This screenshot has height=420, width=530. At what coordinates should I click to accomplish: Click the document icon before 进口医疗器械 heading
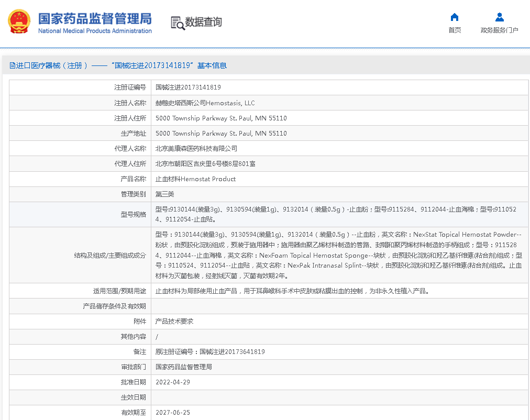pos(12,66)
